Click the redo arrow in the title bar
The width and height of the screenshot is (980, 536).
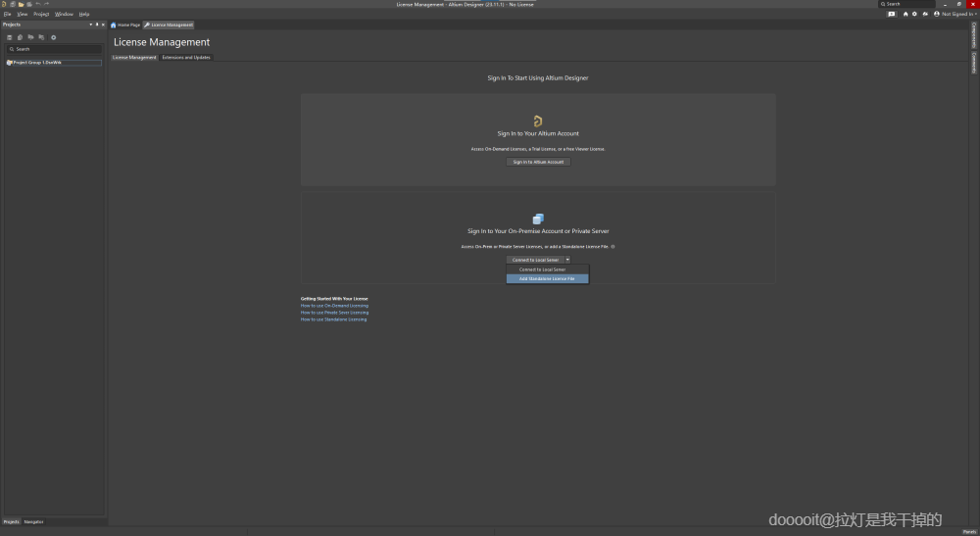(46, 4)
